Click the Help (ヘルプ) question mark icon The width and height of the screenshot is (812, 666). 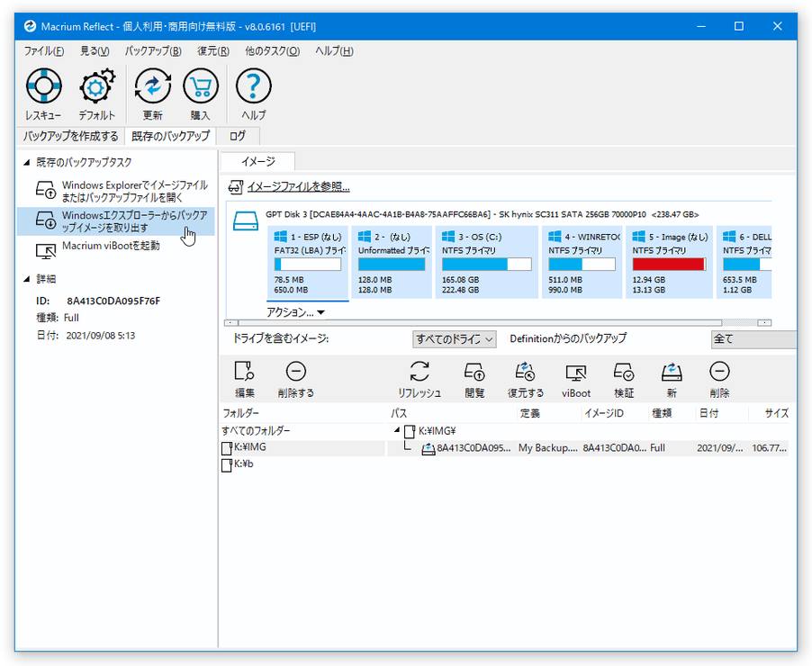click(253, 86)
